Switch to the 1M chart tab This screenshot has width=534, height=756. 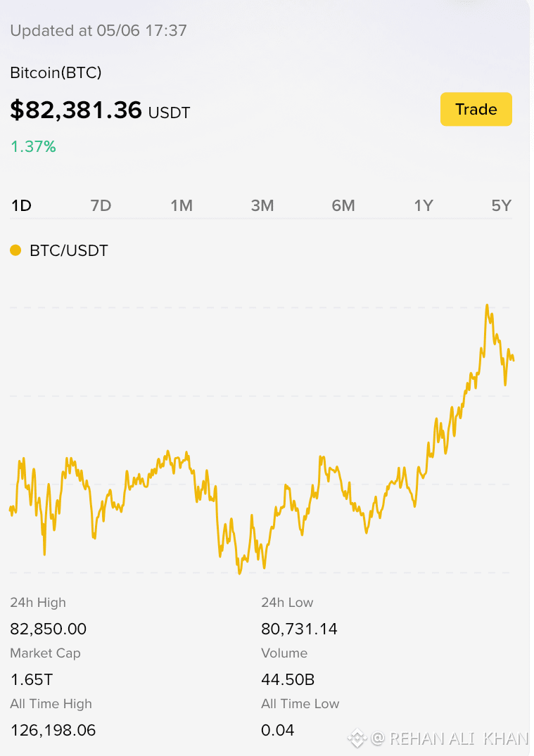pyautogui.click(x=182, y=206)
